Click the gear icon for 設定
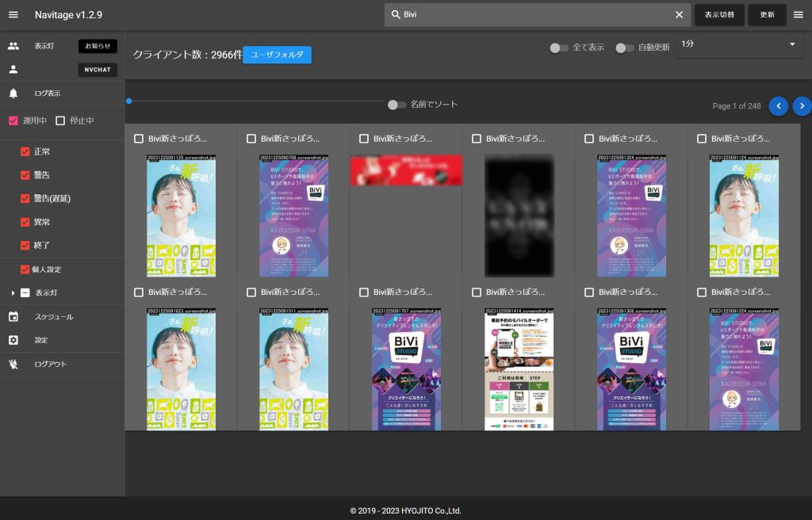 13,340
